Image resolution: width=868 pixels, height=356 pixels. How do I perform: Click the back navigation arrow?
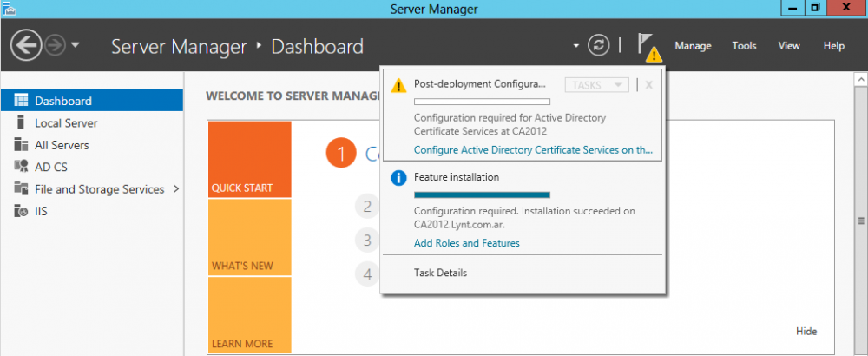click(25, 45)
